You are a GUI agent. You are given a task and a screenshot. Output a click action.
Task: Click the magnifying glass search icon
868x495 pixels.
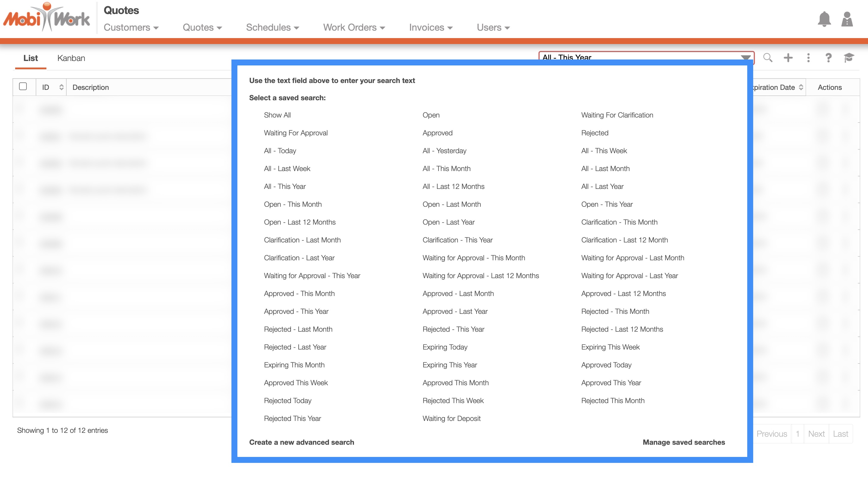767,58
